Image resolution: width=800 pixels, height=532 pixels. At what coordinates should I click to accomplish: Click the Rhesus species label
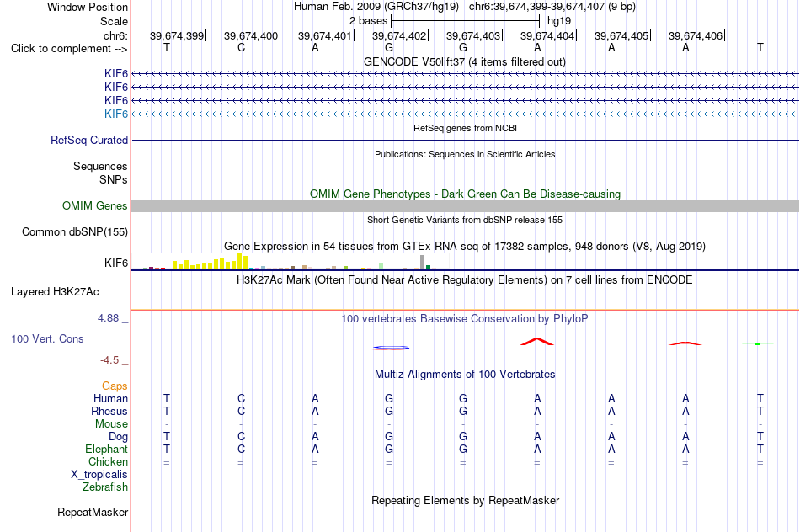[109, 411]
